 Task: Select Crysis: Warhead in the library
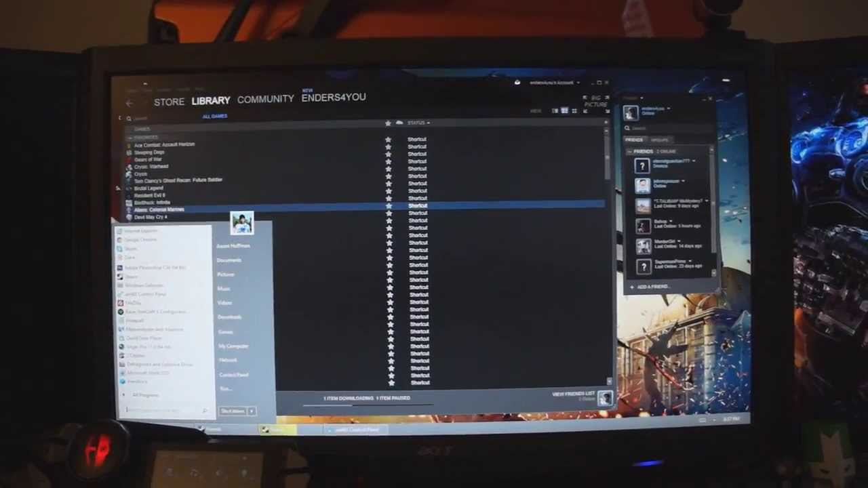151,166
